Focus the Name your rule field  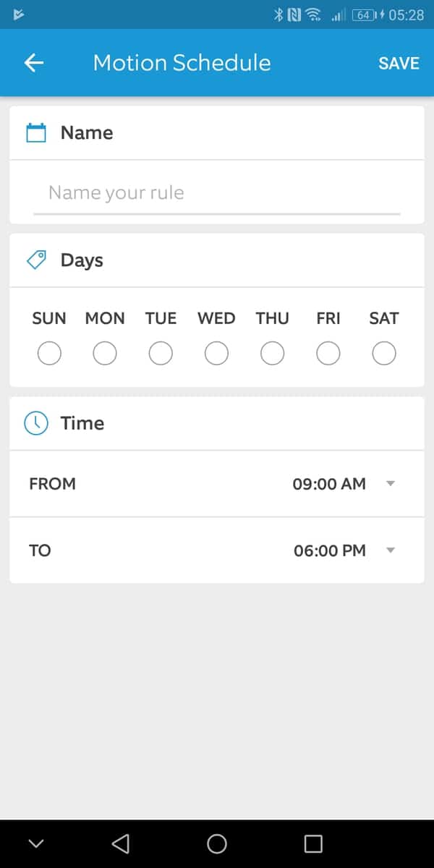[216, 193]
